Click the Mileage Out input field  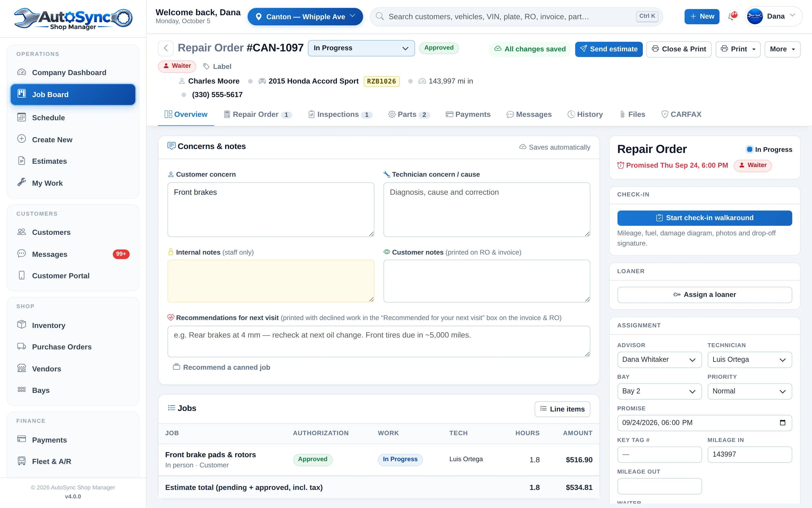(659, 486)
